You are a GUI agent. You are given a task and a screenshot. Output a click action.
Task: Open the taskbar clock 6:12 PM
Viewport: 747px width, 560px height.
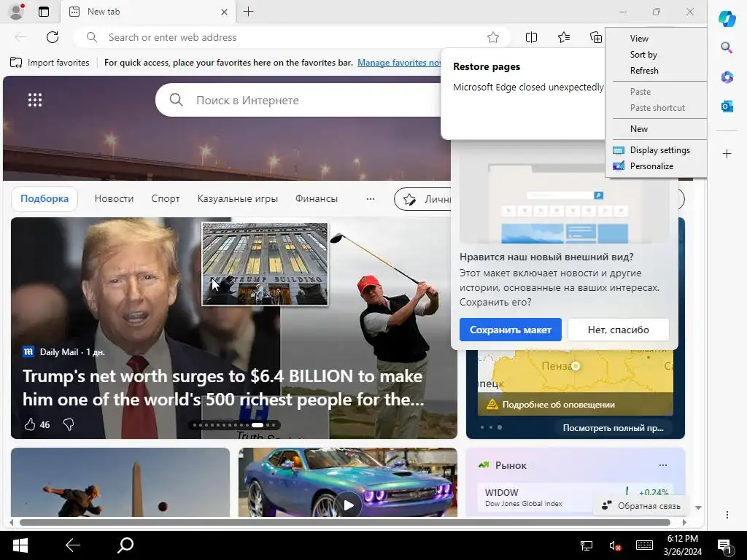coord(683,545)
